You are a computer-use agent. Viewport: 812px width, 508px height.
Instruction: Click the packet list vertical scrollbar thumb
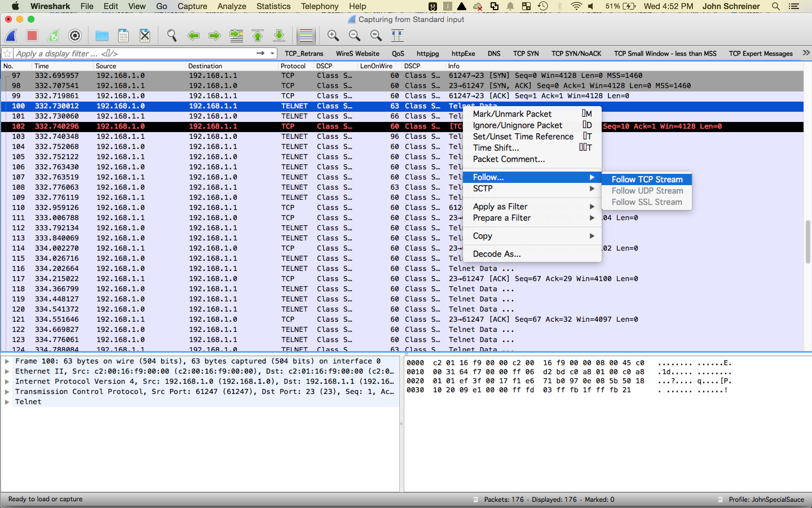808,242
